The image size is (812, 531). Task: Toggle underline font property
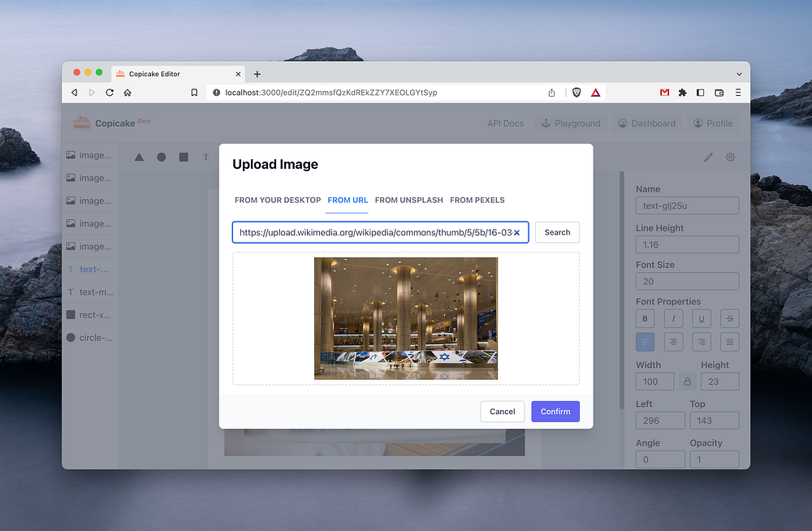(x=702, y=318)
